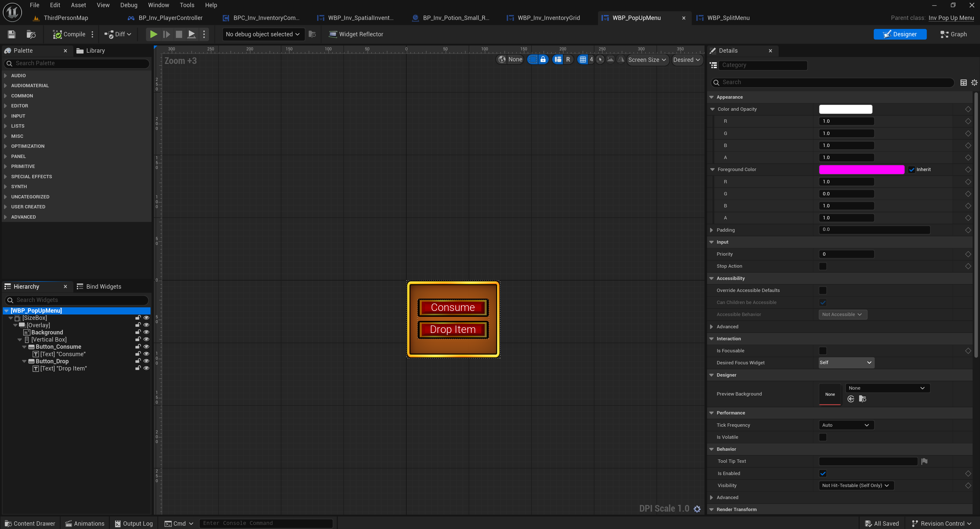The height and width of the screenshot is (529, 980).
Task: Open the Visibility dropdown
Action: point(855,485)
